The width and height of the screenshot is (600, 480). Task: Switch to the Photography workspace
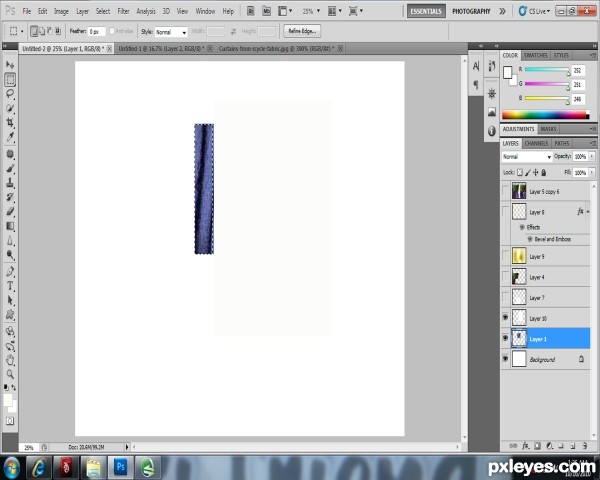pyautogui.click(x=471, y=11)
